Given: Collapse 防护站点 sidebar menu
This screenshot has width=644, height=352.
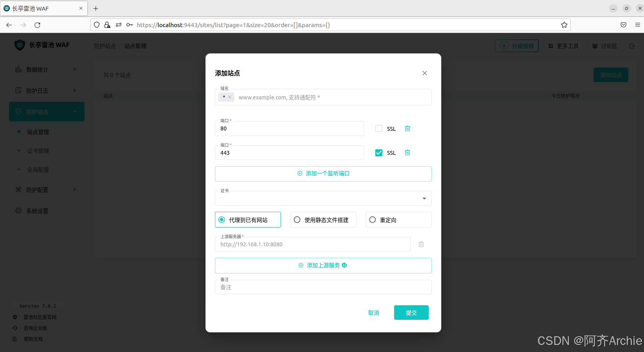Looking at the screenshot, I should 46,112.
